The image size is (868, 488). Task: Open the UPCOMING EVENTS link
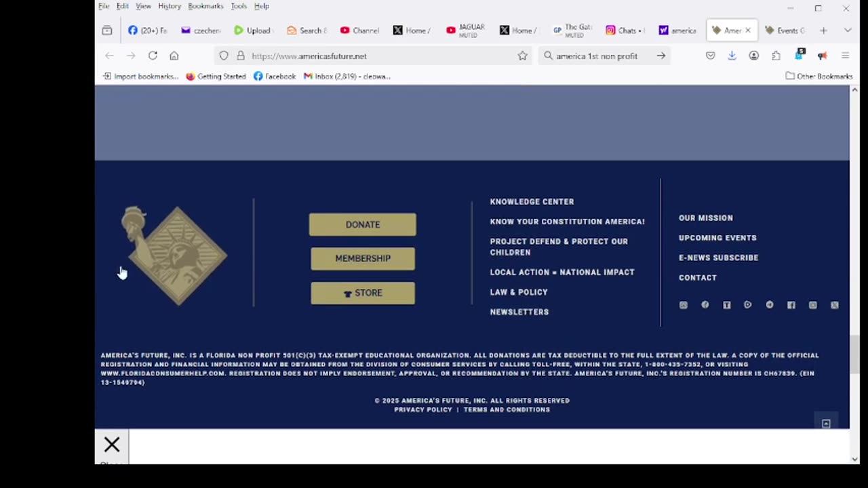[x=717, y=238]
